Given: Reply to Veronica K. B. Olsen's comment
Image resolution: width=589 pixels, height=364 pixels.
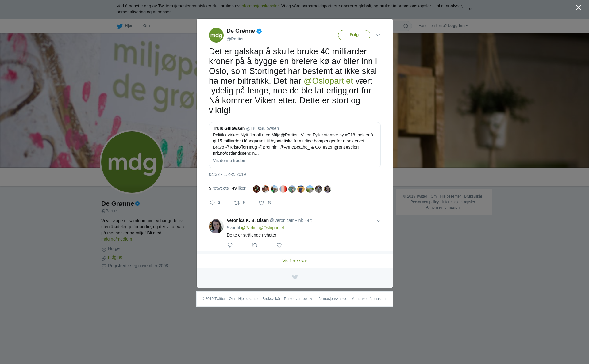Looking at the screenshot, I should pyautogui.click(x=230, y=245).
